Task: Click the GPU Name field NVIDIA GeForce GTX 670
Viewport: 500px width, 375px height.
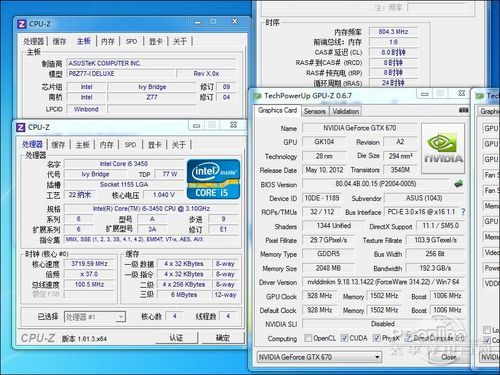Action: point(359,128)
